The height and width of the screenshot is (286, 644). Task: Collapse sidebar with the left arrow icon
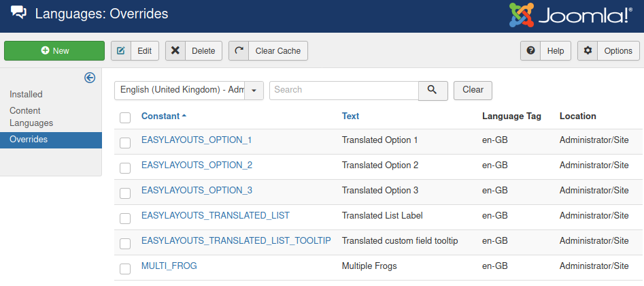coord(90,78)
